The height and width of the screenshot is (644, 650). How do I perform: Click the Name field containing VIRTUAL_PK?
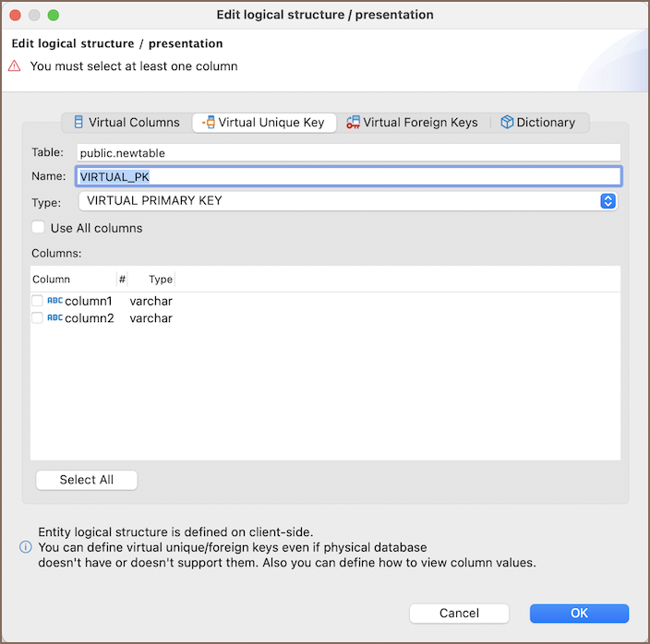[349, 176]
